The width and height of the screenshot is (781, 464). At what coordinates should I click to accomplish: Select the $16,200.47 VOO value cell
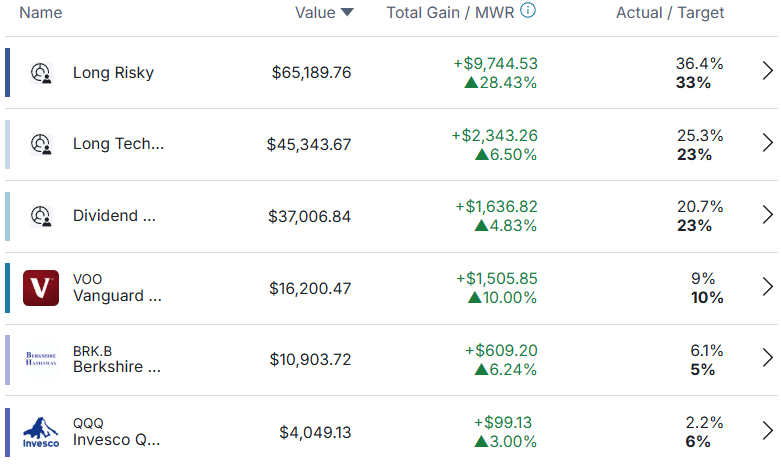coord(310,288)
